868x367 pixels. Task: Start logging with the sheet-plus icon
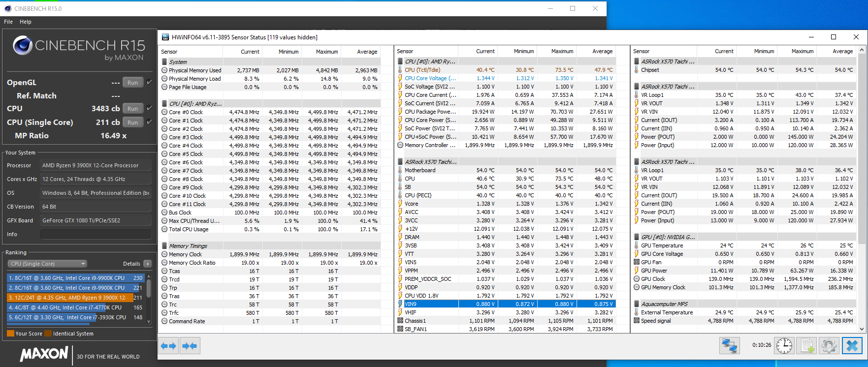tap(807, 345)
